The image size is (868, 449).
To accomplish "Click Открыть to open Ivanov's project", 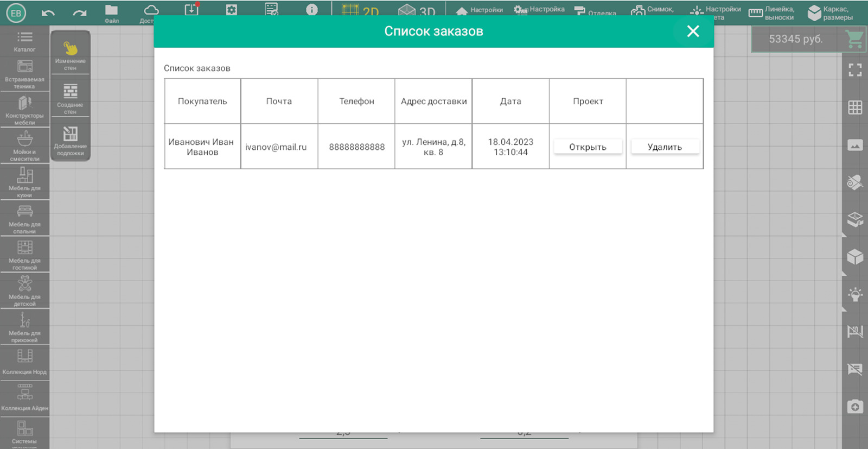I will (x=588, y=147).
